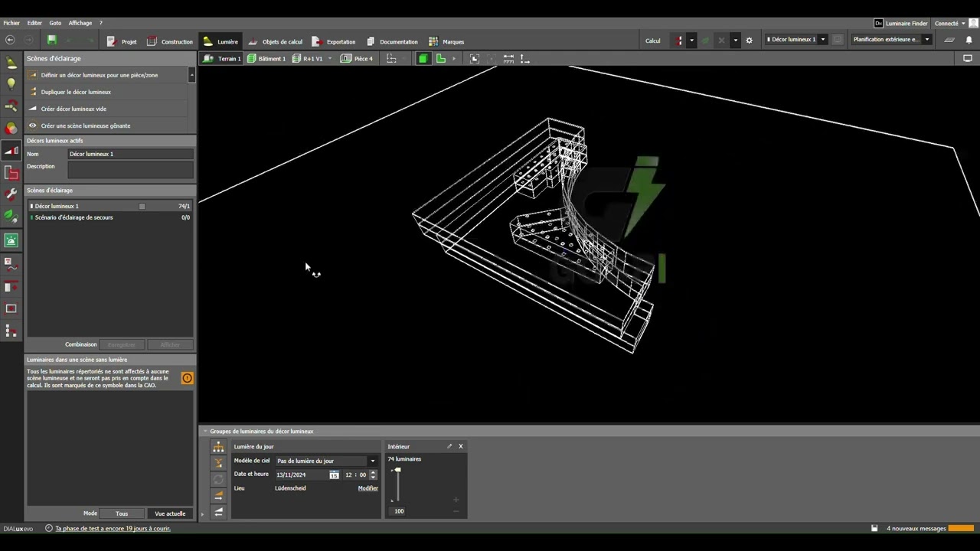
Task: Open the Luminaire Finder
Action: (901, 23)
